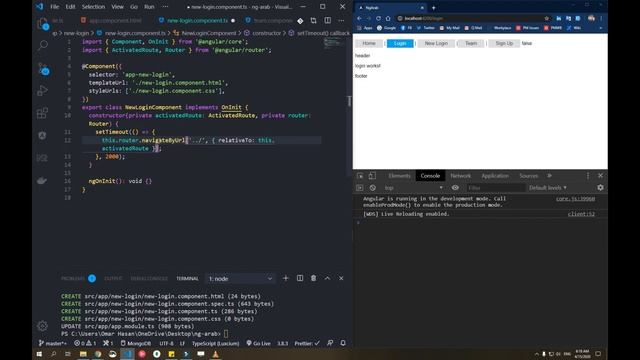Toggle DevTools device toolbar
The height and width of the screenshot is (360, 640).
[372, 176]
